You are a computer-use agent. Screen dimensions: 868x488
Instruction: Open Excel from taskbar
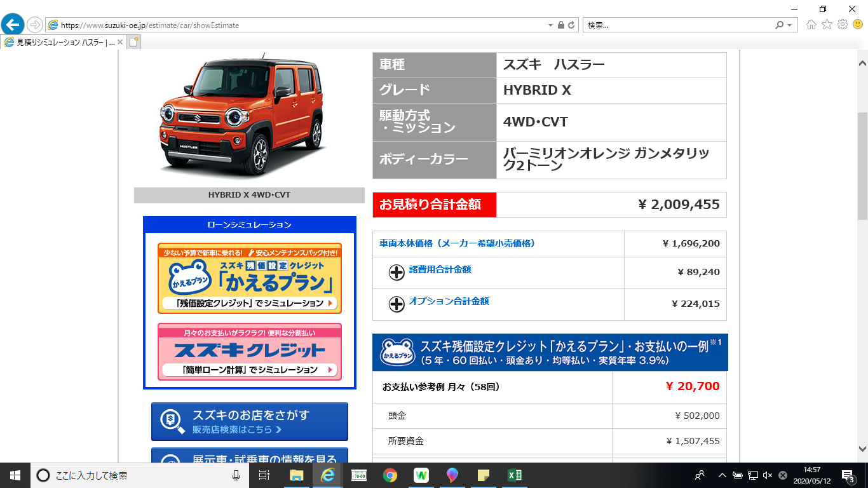click(x=515, y=475)
